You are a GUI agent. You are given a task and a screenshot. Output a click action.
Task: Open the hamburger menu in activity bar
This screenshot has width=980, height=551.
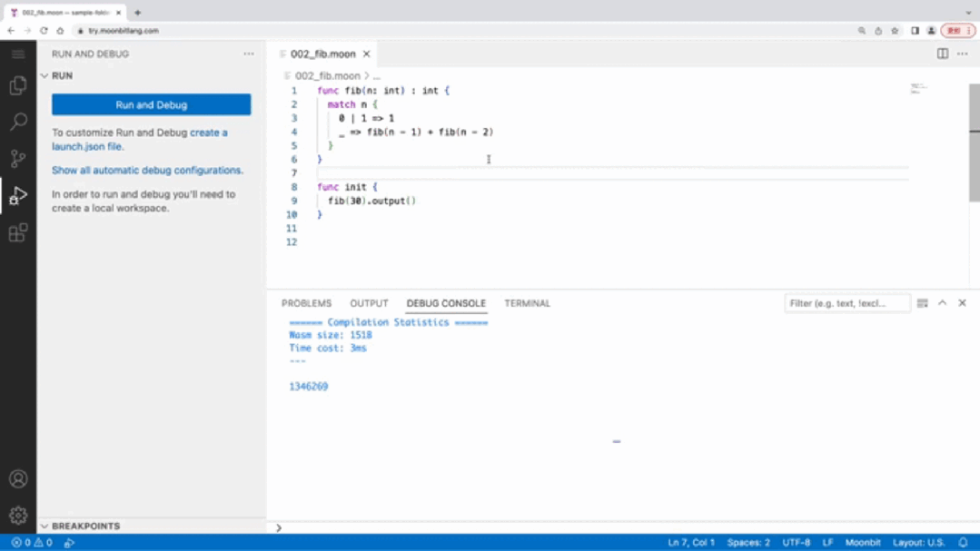[x=18, y=54]
